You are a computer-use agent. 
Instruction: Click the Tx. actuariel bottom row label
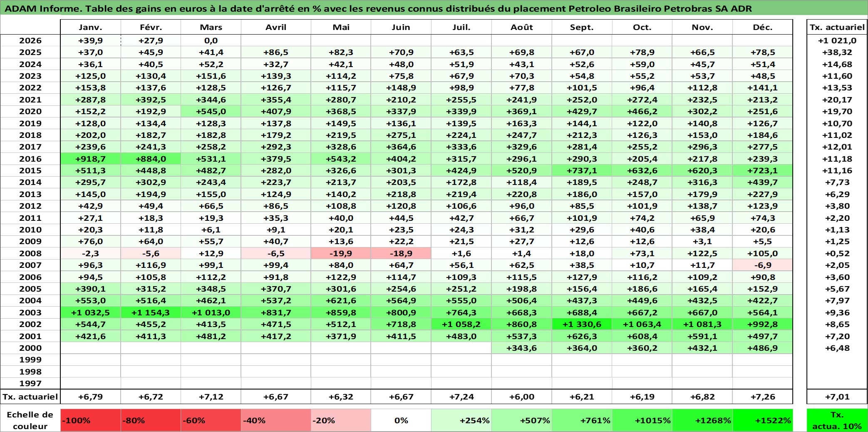click(x=30, y=397)
